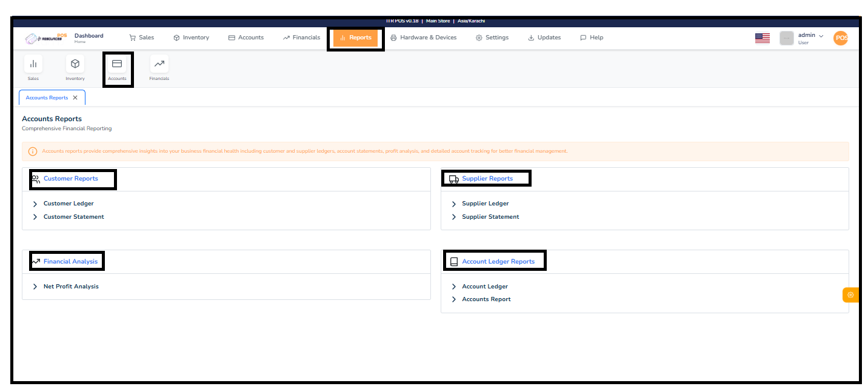
Task: Open the floating orange gear button
Action: click(x=851, y=295)
